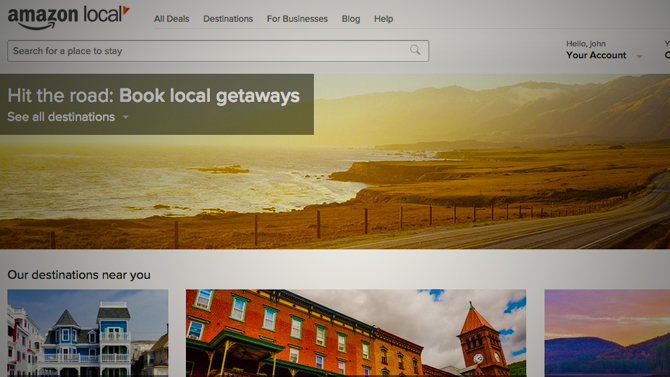The width and height of the screenshot is (670, 377).
Task: Click the See all destinations link
Action: tap(61, 117)
